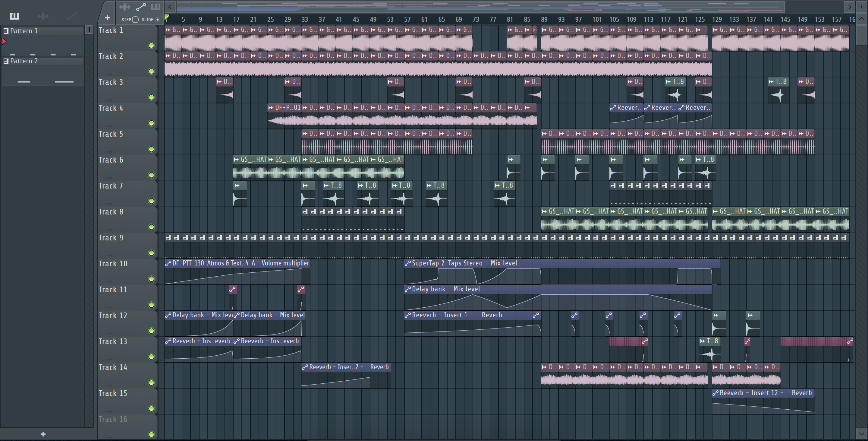Mute Track 10 using its green LED
Image resolution: width=868 pixels, height=441 pixels.
(x=152, y=279)
